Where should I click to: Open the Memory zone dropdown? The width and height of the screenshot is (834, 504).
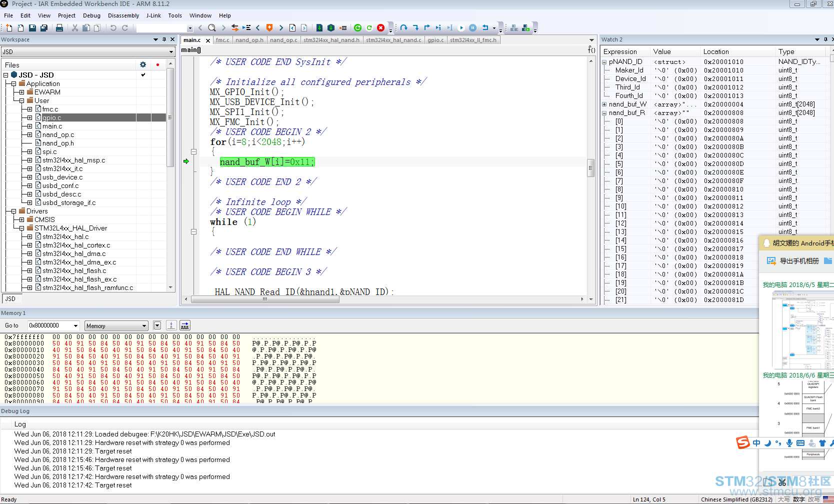click(x=116, y=326)
